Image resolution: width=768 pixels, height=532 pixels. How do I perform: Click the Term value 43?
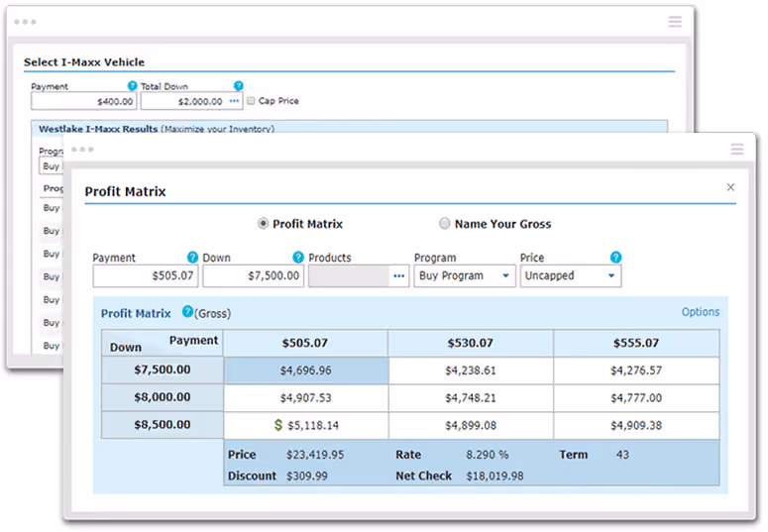tap(622, 455)
